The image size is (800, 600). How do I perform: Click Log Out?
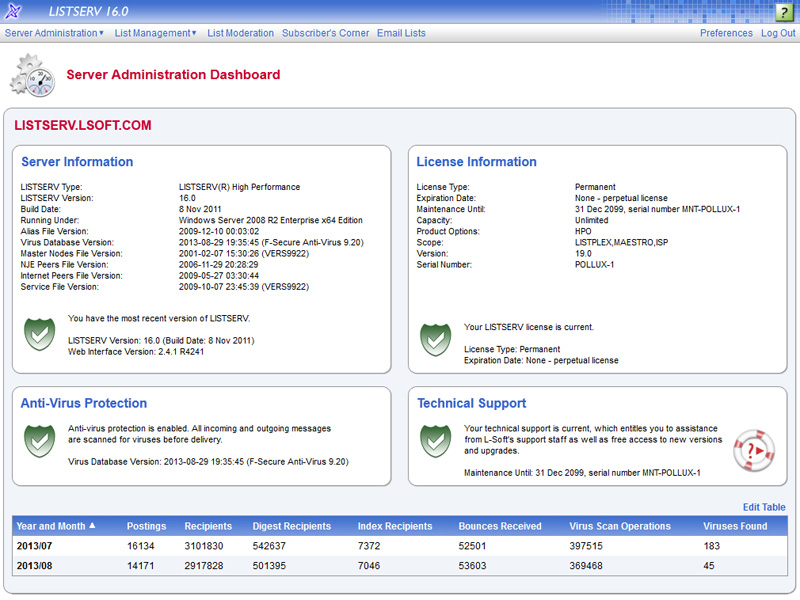[778, 32]
